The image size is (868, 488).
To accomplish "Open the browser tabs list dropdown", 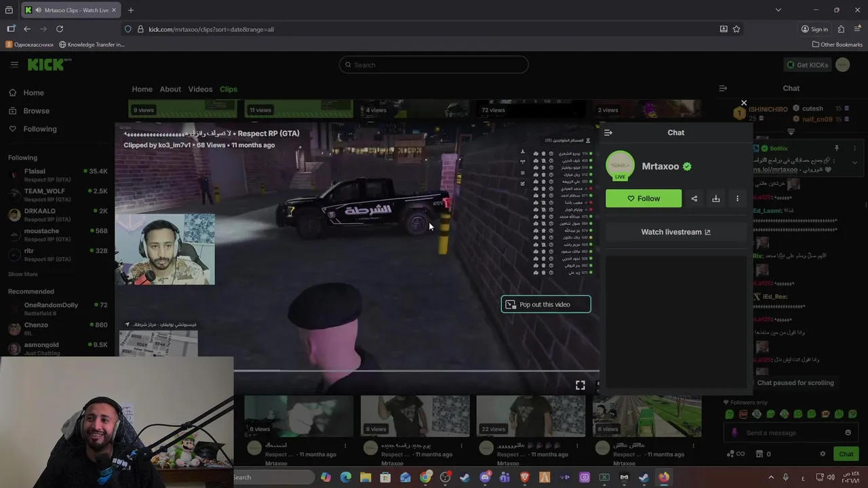I will [x=778, y=10].
